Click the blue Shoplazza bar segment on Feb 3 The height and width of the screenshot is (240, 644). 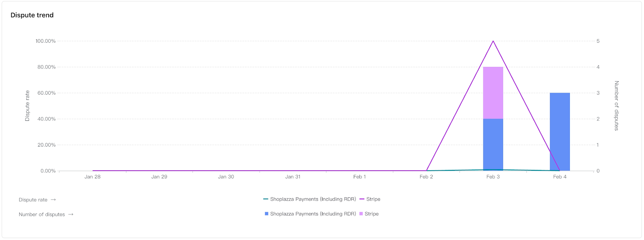[x=493, y=144]
